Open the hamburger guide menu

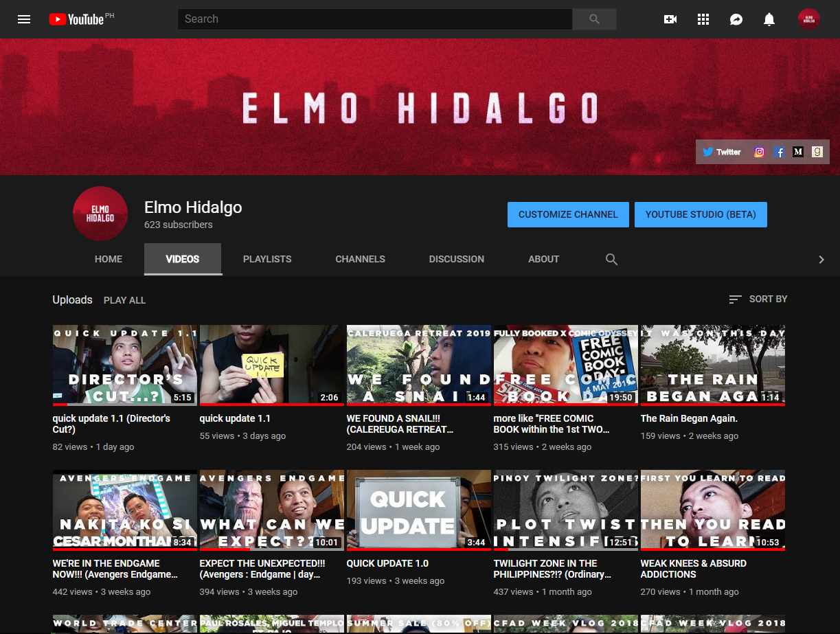(x=24, y=19)
